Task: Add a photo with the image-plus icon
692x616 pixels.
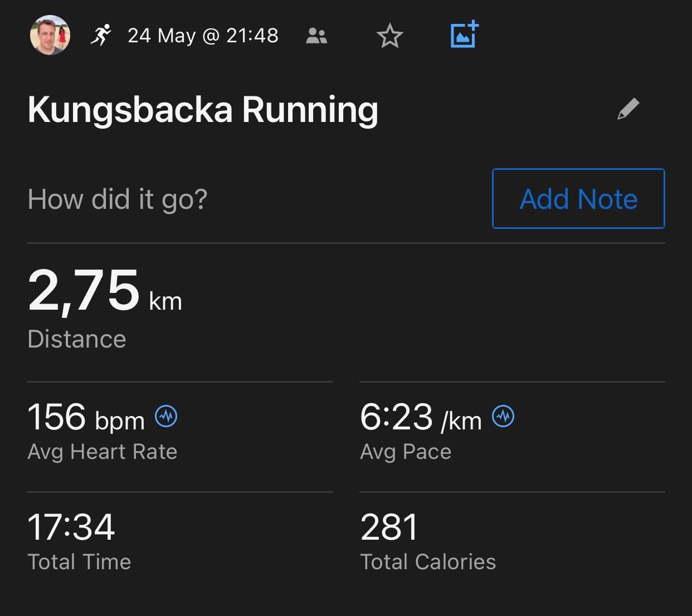Action: 464,35
